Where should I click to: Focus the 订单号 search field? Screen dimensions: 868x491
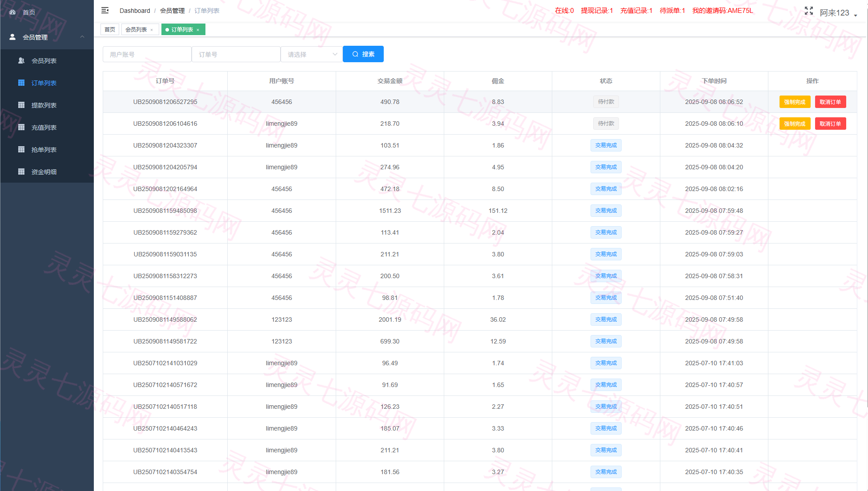[x=236, y=54]
